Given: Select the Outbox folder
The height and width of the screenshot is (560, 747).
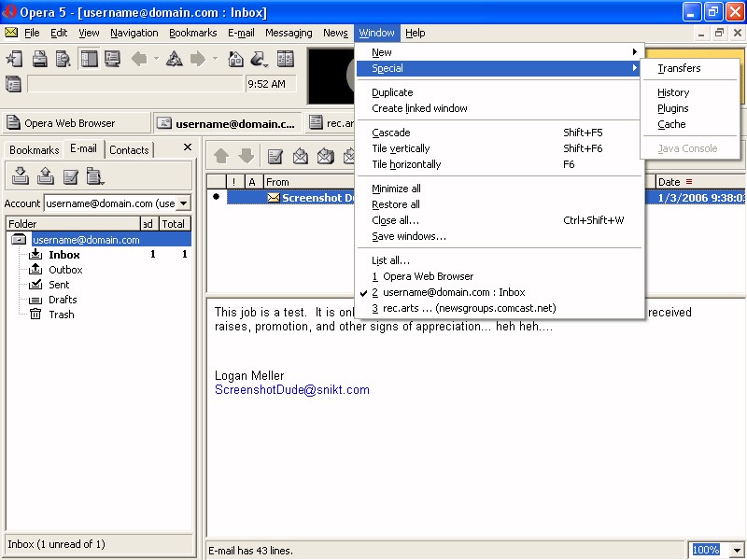Looking at the screenshot, I should tap(65, 270).
